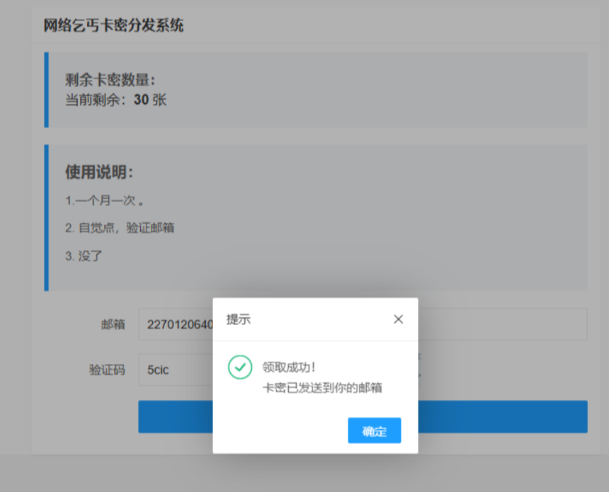
Task: Click the 确定 confirm button
Action: click(374, 431)
